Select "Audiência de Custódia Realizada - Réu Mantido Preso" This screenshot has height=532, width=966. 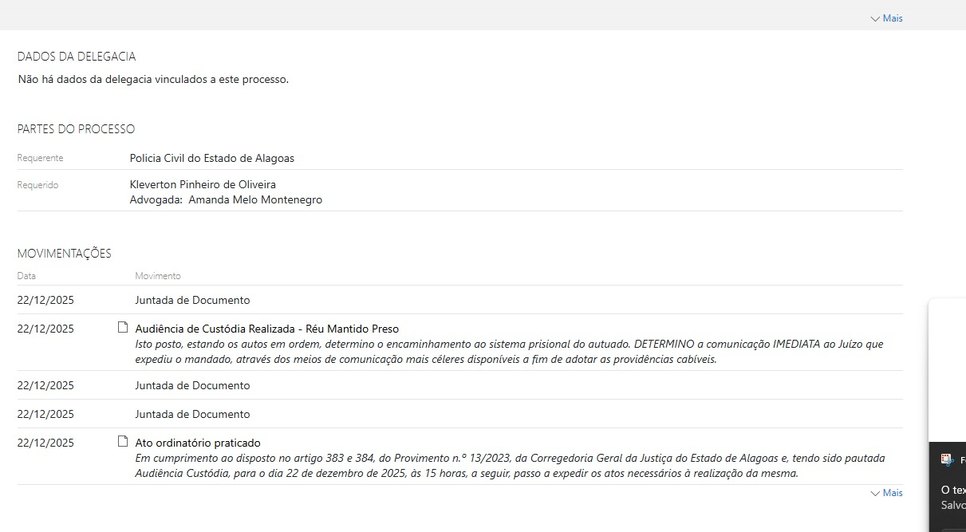pyautogui.click(x=266, y=328)
